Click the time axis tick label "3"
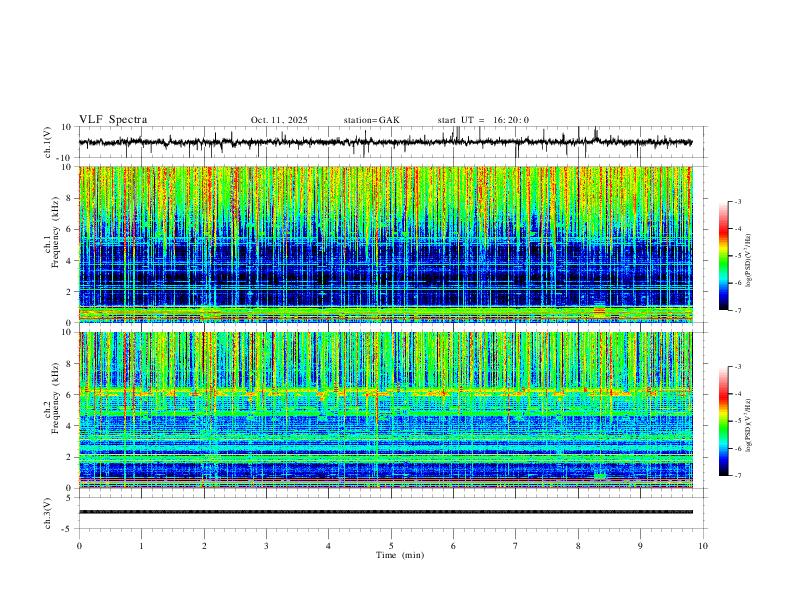 point(266,546)
